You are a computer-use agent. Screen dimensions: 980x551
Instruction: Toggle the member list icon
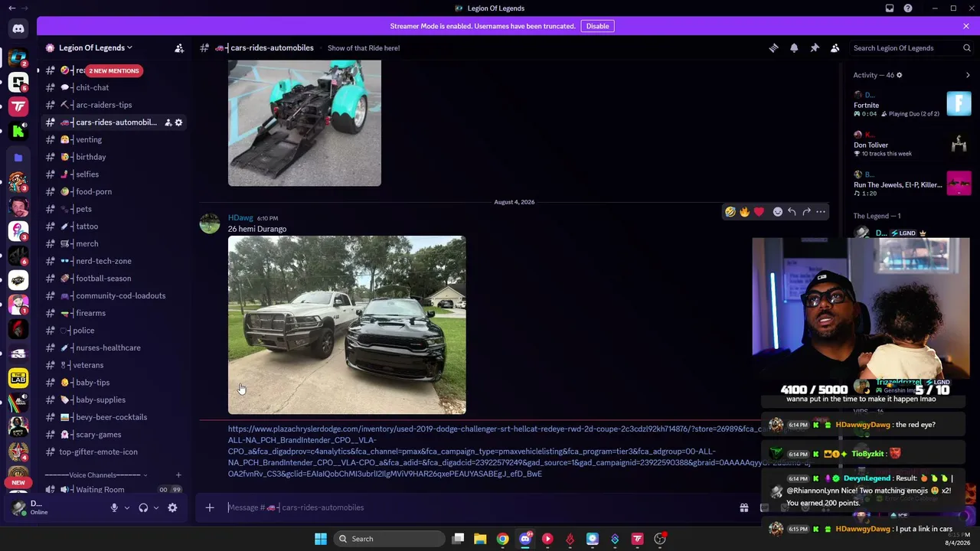(x=835, y=48)
